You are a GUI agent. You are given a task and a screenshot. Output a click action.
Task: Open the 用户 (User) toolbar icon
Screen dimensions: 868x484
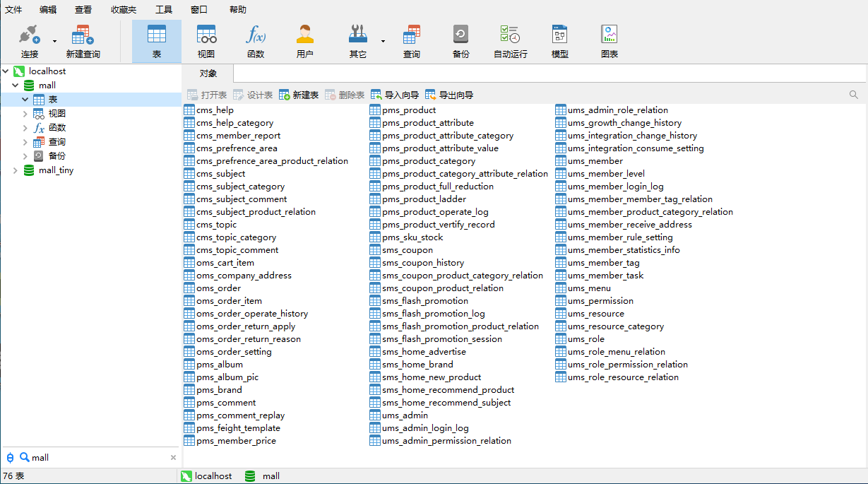click(x=305, y=41)
